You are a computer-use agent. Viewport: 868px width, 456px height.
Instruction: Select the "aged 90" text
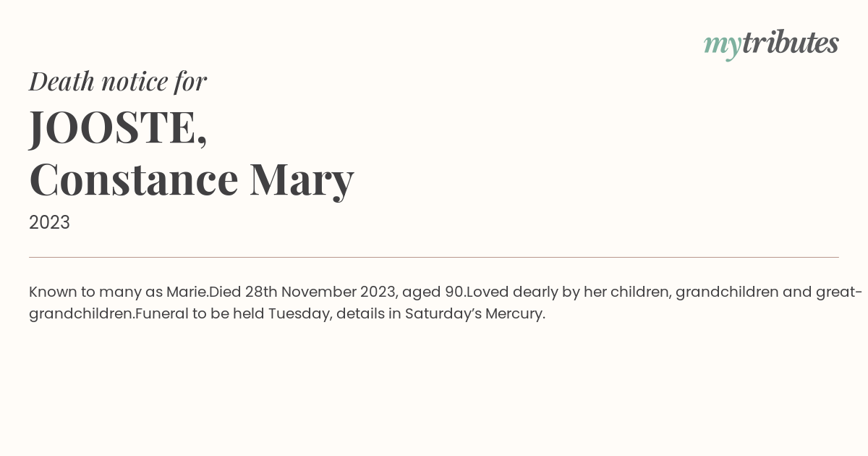tap(433, 293)
